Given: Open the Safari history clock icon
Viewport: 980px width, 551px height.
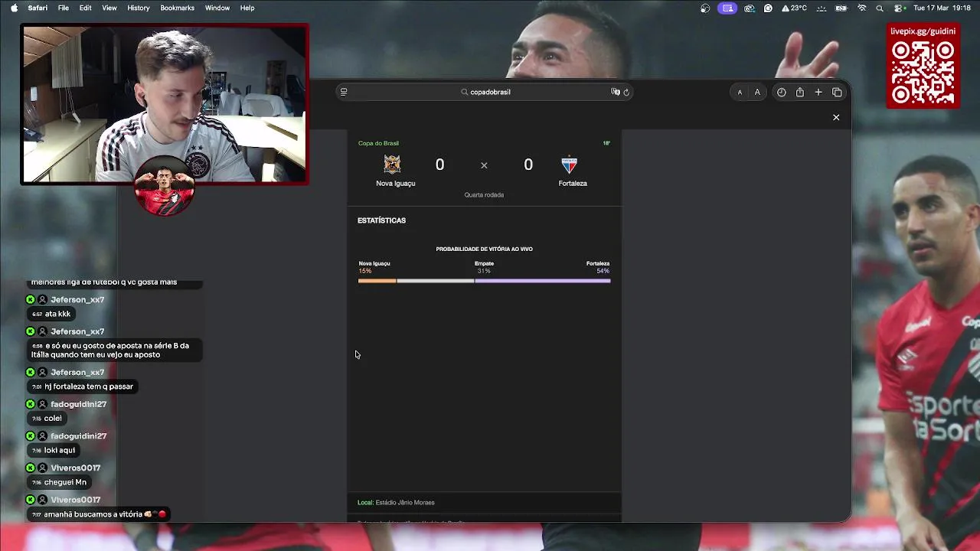Looking at the screenshot, I should pos(781,93).
